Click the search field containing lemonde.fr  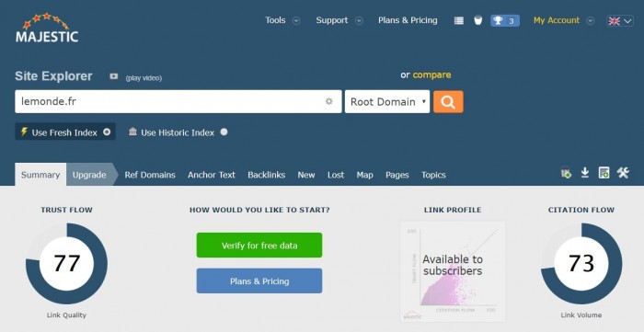178,102
